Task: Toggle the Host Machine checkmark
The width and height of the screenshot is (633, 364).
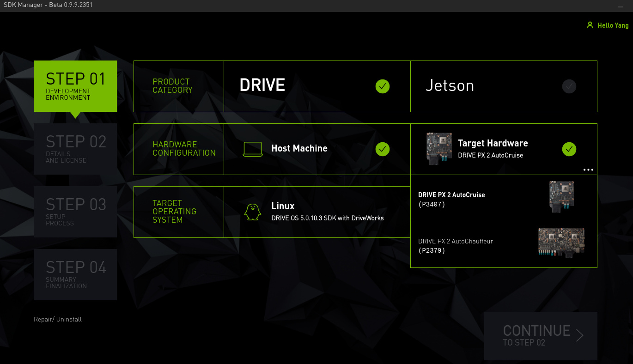Action: [383, 149]
